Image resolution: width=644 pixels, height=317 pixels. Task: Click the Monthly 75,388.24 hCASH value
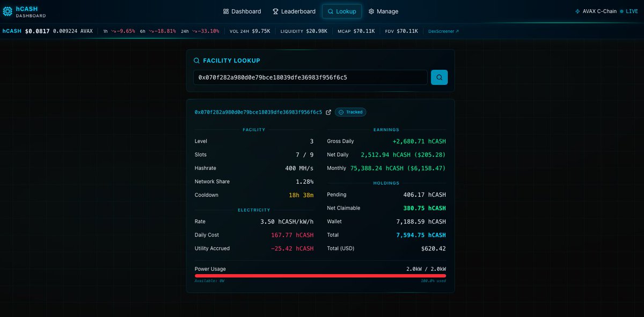coord(398,168)
